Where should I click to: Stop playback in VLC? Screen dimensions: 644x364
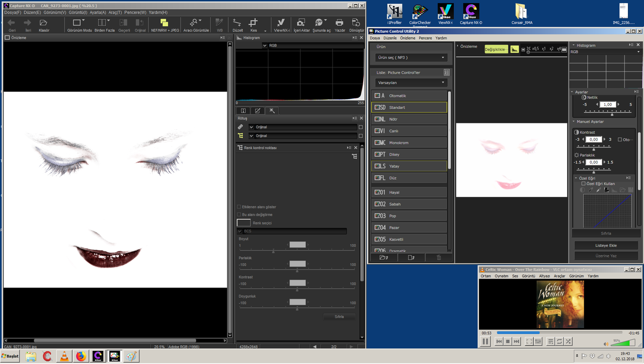[x=508, y=341]
